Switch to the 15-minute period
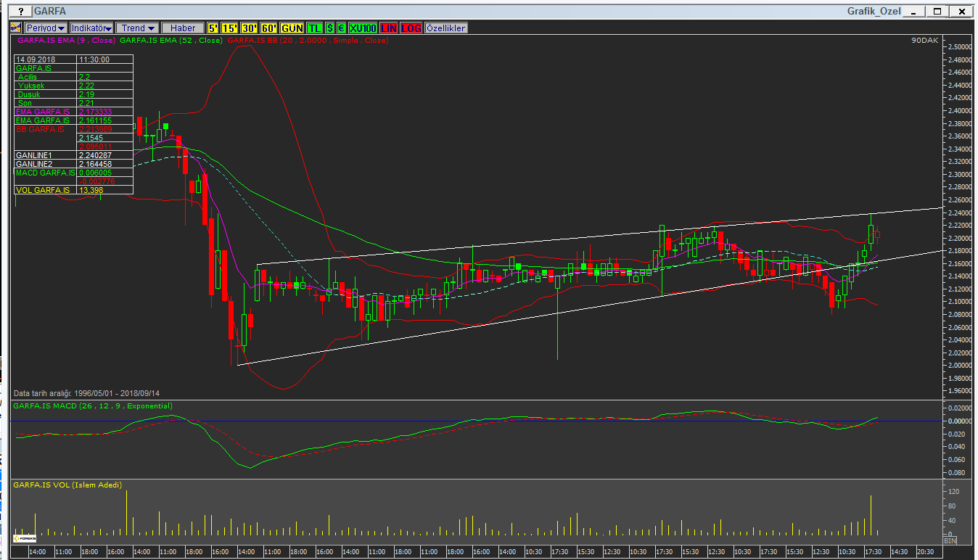 [x=230, y=28]
